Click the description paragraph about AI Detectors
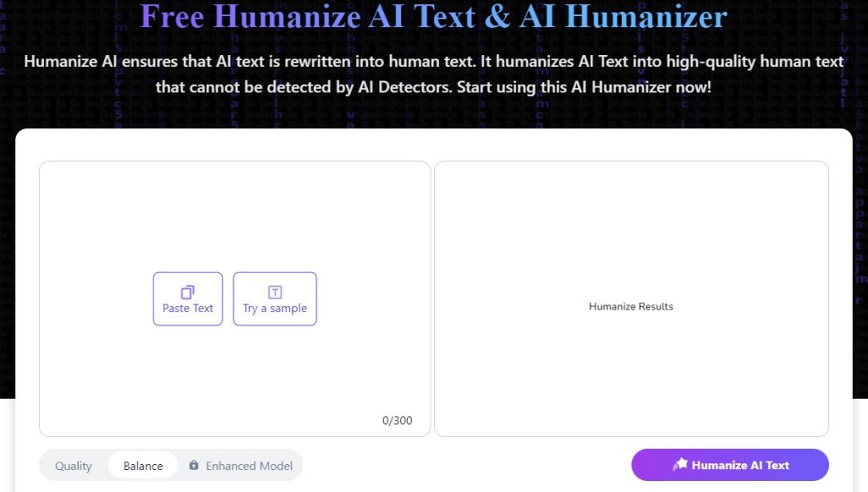868x492 pixels. click(434, 74)
